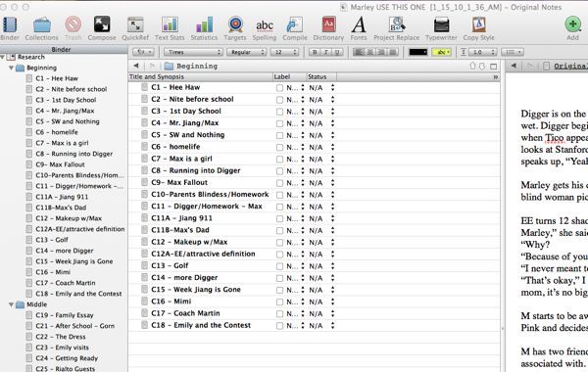Toggle italic formatting button
Image resolution: width=588 pixels, height=372 pixels.
(326, 52)
